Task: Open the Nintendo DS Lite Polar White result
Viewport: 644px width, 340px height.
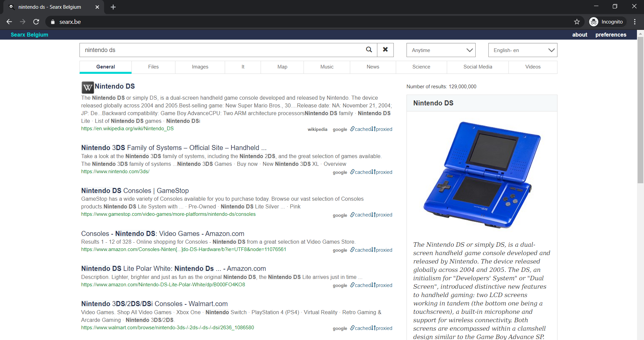Action: [x=173, y=269]
